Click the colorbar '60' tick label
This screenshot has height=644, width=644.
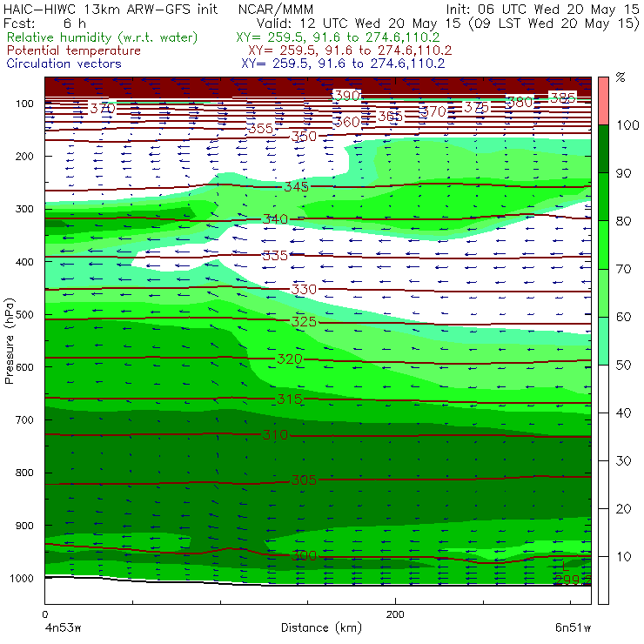pos(623,317)
